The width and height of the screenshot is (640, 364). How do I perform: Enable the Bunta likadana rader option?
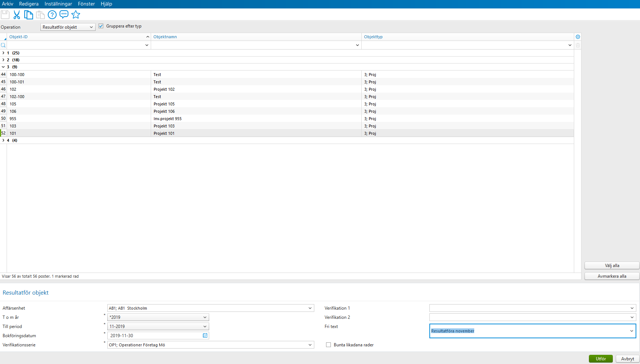328,345
